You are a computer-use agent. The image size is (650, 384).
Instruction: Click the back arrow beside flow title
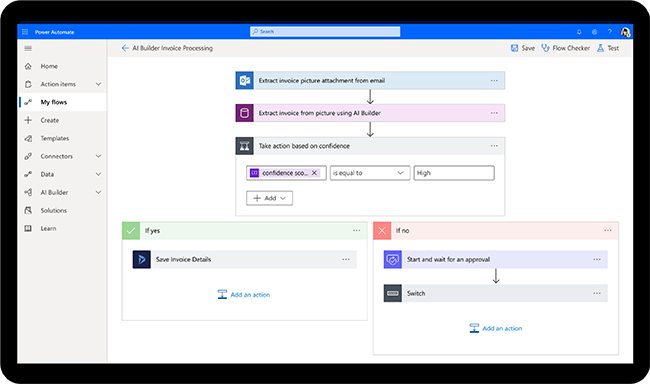125,48
